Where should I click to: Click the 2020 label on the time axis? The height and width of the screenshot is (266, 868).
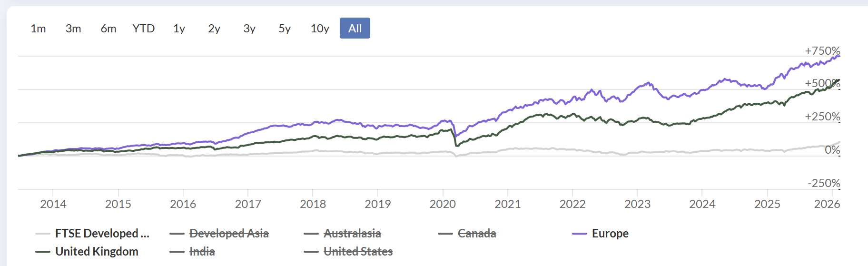point(443,204)
